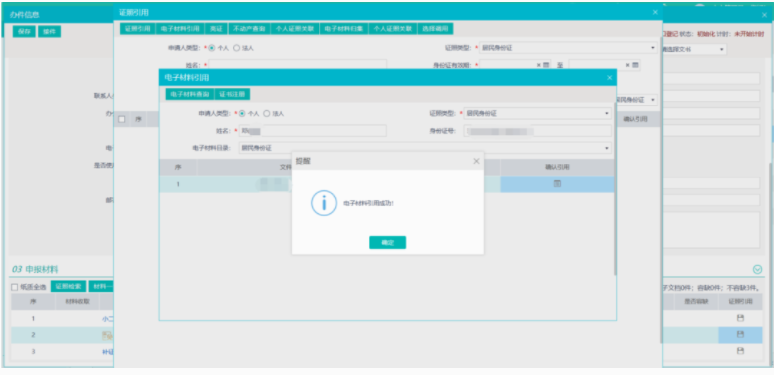Open the 电子材料查询 tab
This screenshot has height=375, width=774.
(x=190, y=94)
